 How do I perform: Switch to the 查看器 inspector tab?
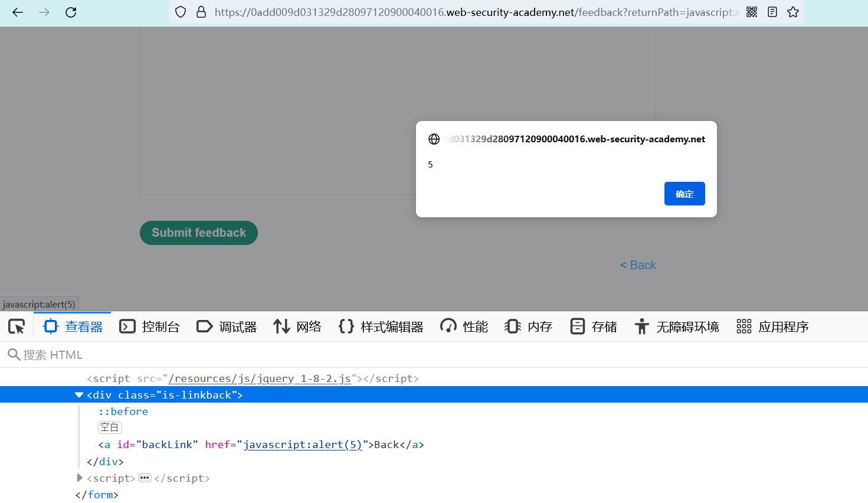pos(73,326)
